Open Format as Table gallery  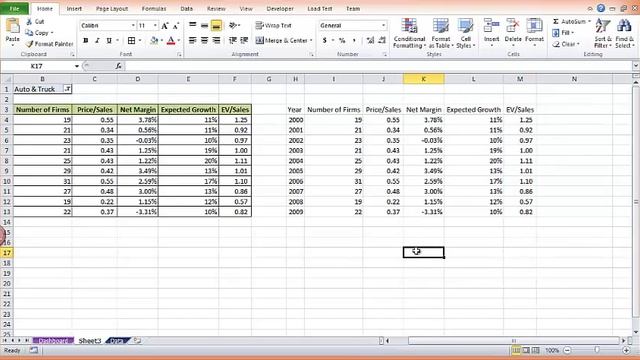coord(441,33)
